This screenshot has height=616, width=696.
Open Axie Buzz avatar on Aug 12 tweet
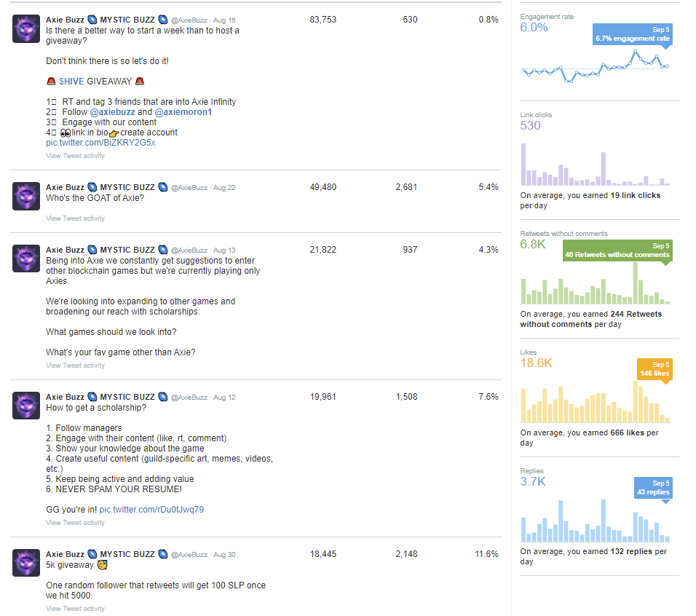tap(26, 406)
